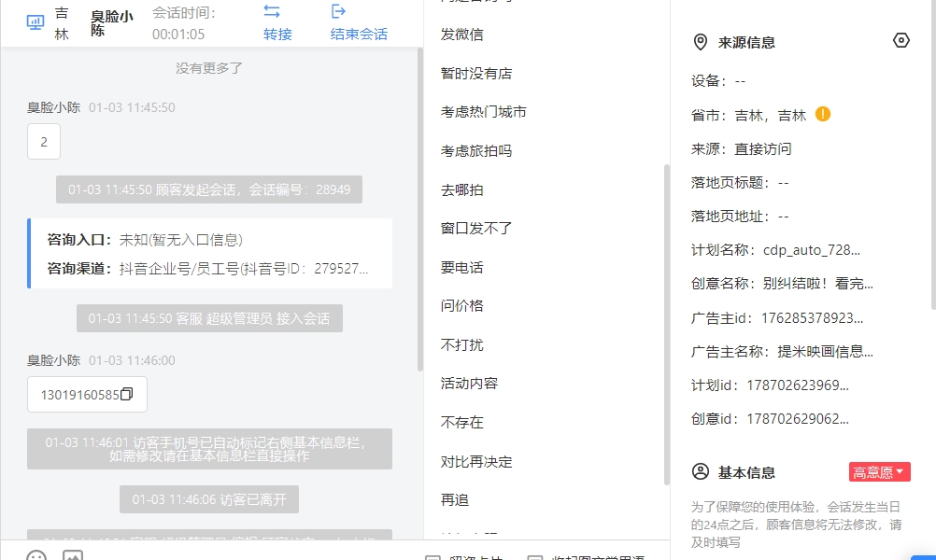Select quick reply 不打扰
The image size is (936, 560).
point(462,345)
